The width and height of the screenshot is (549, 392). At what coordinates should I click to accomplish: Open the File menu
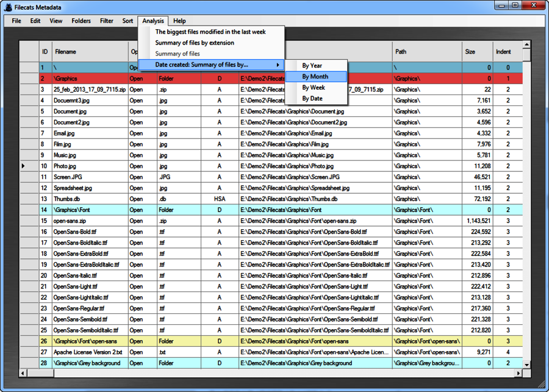(16, 21)
